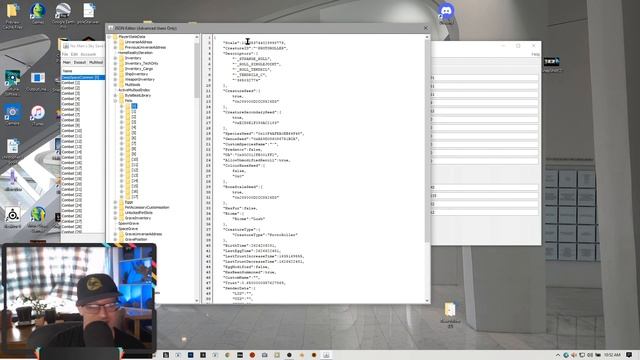The height and width of the screenshot is (360, 640).
Task: Expand the GraveInventory node
Action: pos(116,218)
